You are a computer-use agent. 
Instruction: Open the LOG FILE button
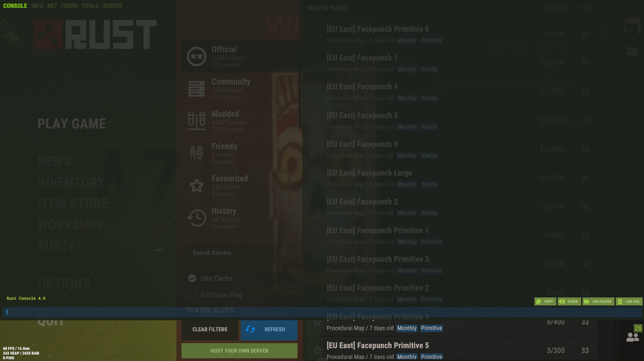[629, 301]
